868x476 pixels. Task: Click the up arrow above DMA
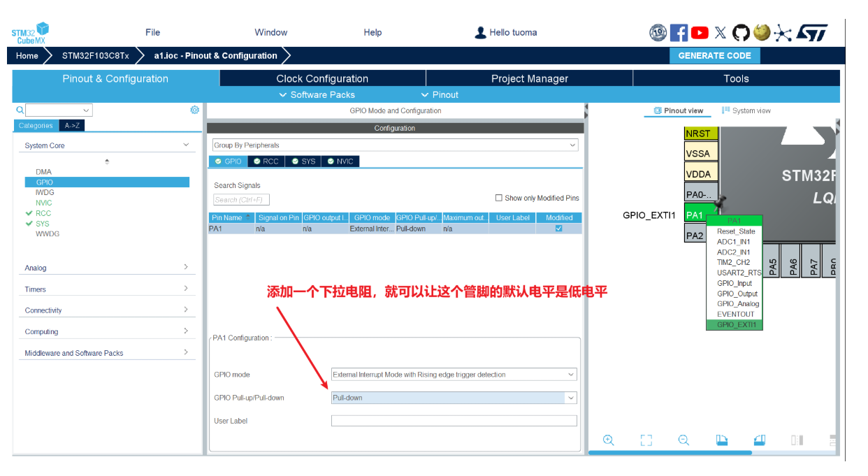pos(107,161)
